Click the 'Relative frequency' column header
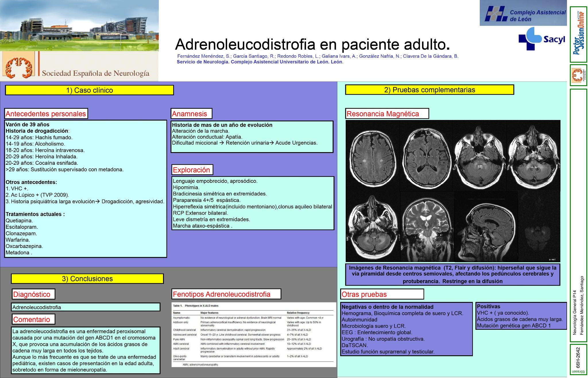The width and height of the screenshot is (588, 378). tap(298, 313)
